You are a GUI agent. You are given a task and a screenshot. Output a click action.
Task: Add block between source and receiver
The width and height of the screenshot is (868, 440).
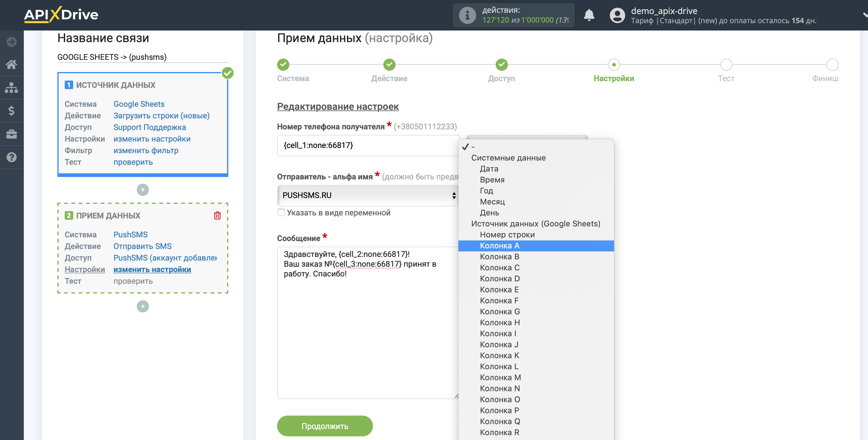(143, 190)
